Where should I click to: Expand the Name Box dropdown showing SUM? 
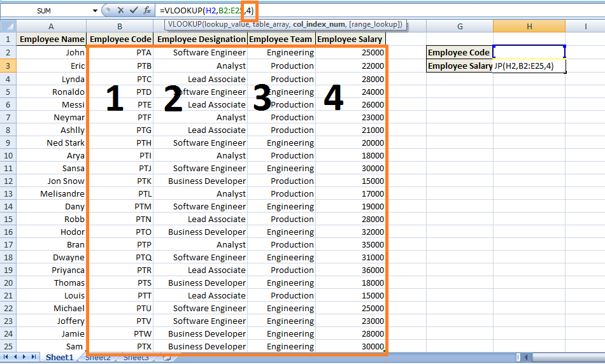[96, 11]
